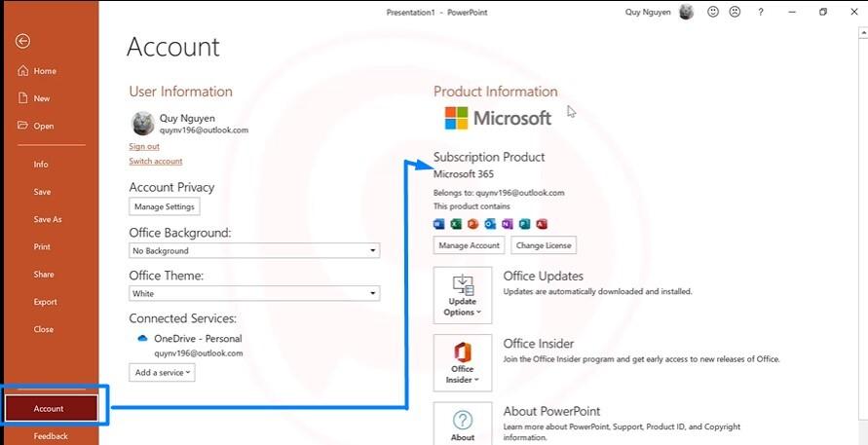Choose Save As in the sidebar
868x445 pixels.
tap(48, 219)
